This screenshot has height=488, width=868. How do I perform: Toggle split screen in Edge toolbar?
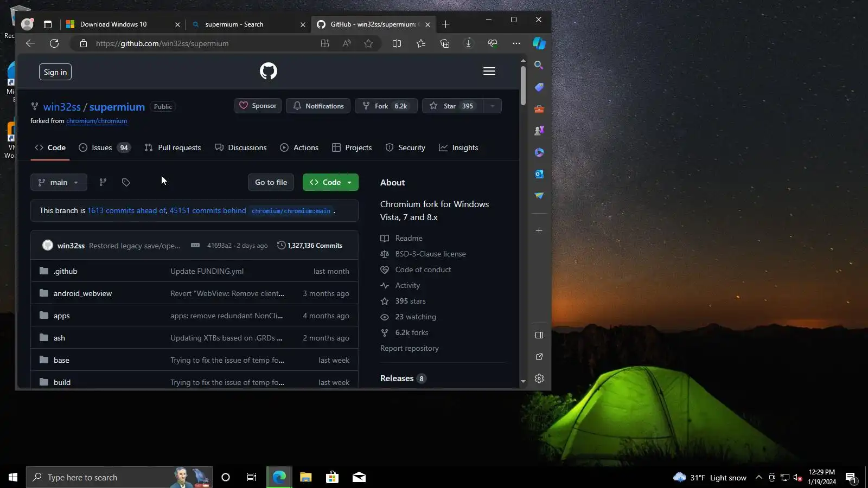pos(397,43)
